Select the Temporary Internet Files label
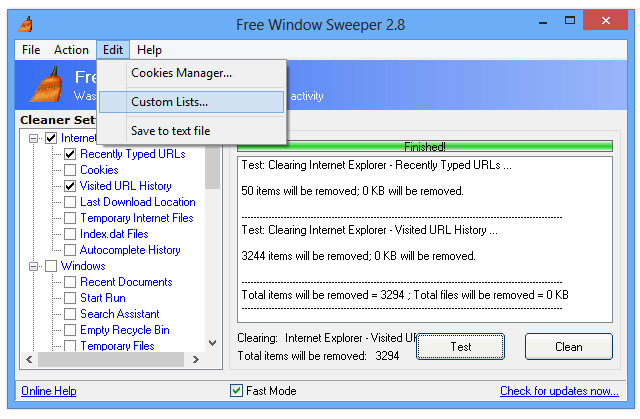 pyautogui.click(x=137, y=218)
